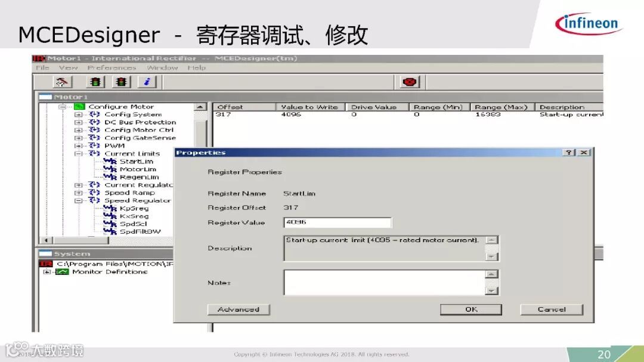The height and width of the screenshot is (362, 644).
Task: Select the Config System tree label
Action: pos(133,115)
